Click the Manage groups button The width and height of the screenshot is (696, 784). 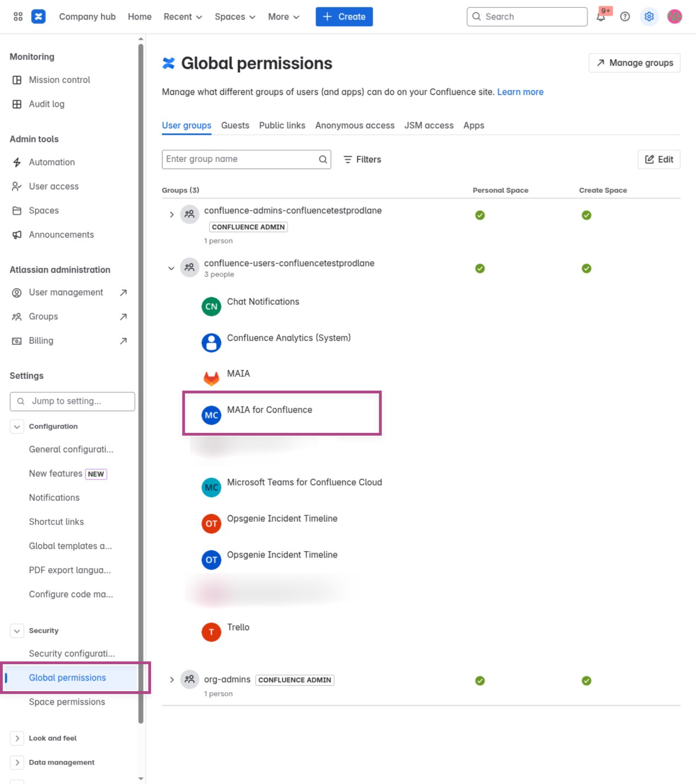pos(635,63)
